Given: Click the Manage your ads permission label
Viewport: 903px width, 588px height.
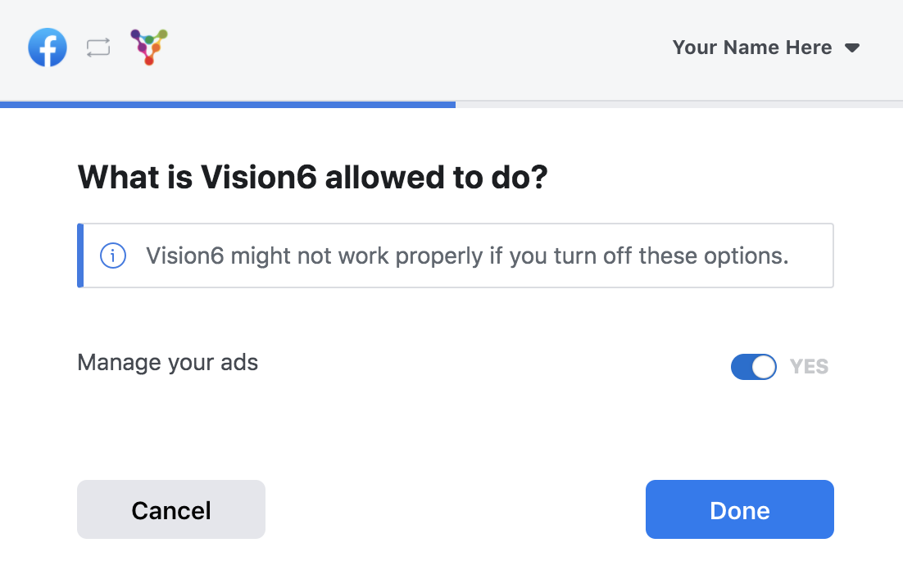Looking at the screenshot, I should (x=168, y=363).
